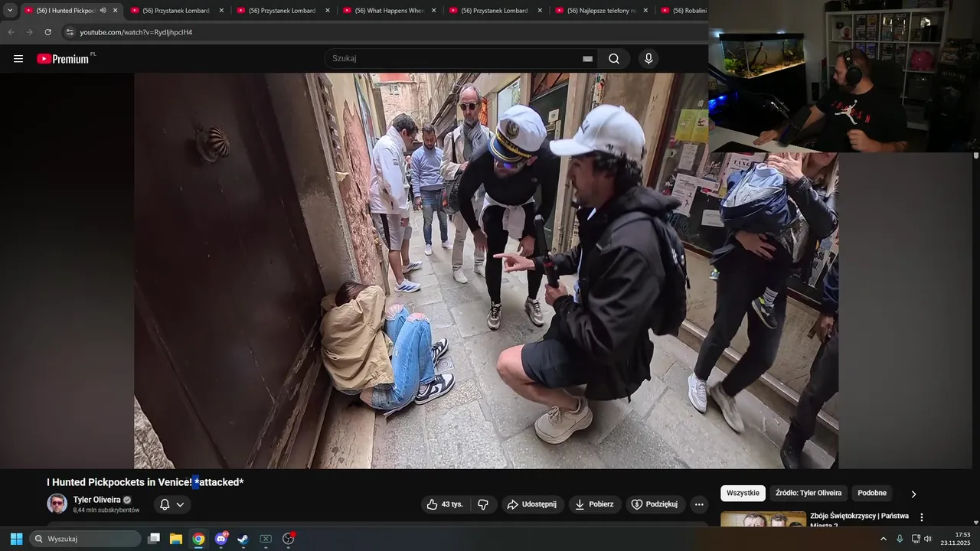The width and height of the screenshot is (980, 551).
Task: Switch to the Robalini tab
Action: coord(683,11)
